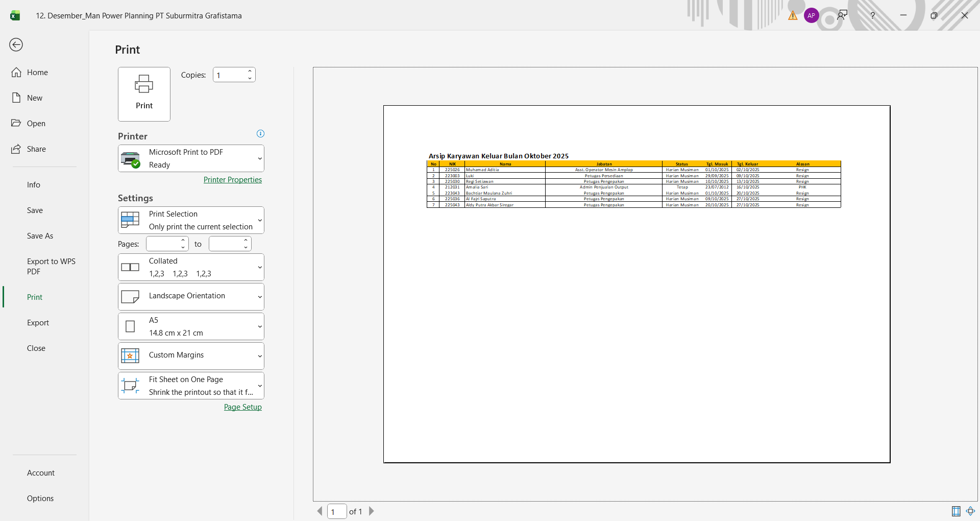Select Export to WPS PDF in sidebar
The width and height of the screenshot is (980, 521).
point(51,266)
